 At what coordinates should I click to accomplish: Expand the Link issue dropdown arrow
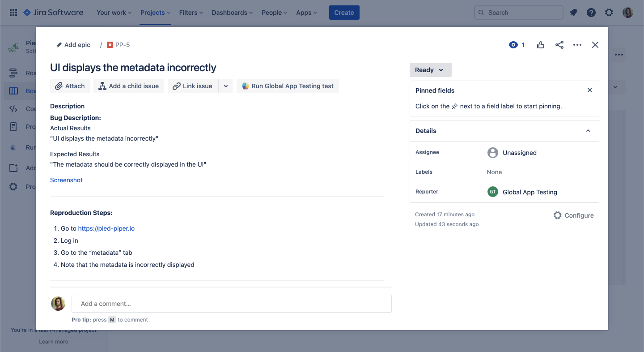click(x=226, y=86)
